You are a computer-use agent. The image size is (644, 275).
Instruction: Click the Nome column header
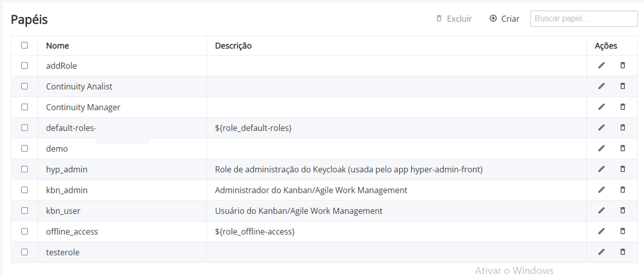pos(57,46)
